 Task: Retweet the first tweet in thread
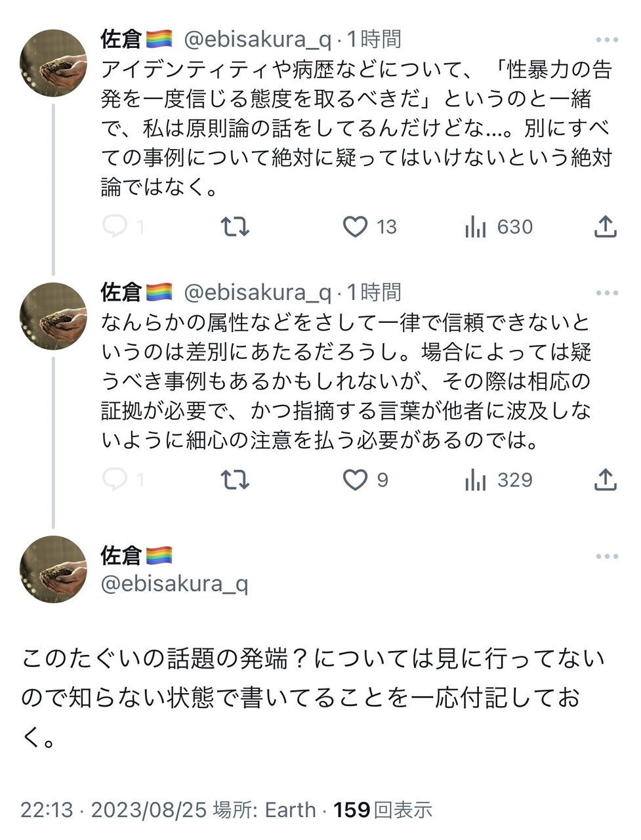click(234, 226)
